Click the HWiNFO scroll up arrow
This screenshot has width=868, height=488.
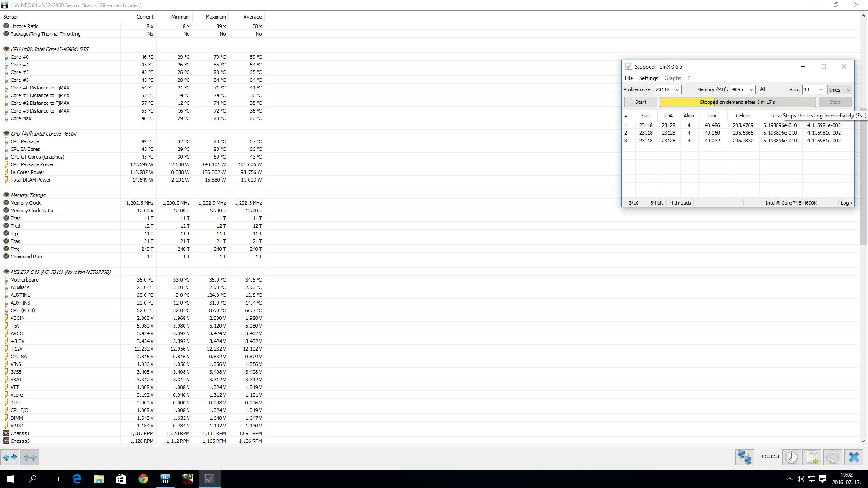point(863,15)
